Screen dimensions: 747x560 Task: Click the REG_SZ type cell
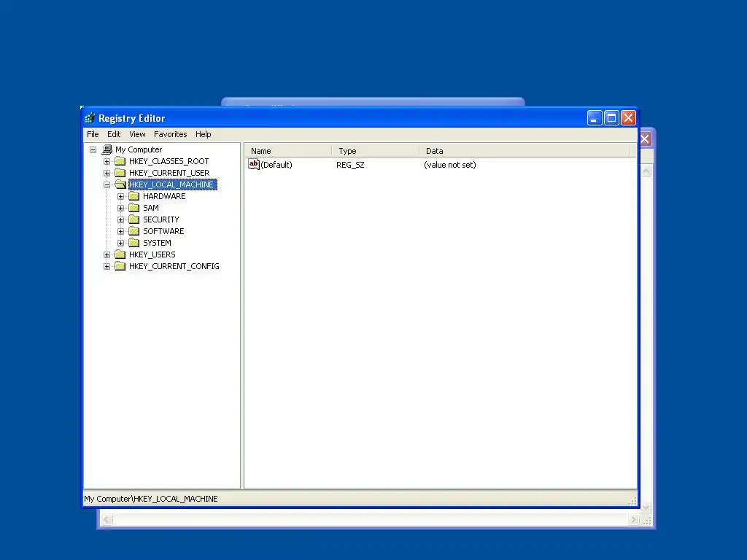350,165
